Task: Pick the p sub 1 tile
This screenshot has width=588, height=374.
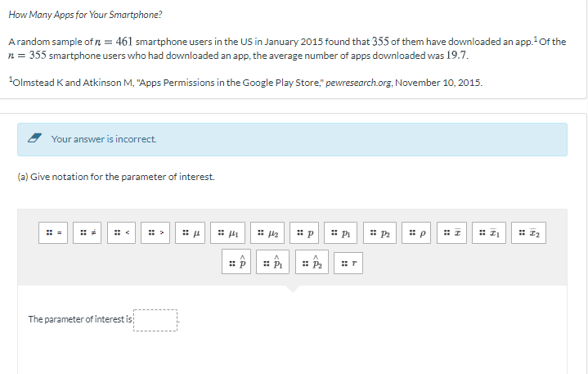Action: (340, 233)
